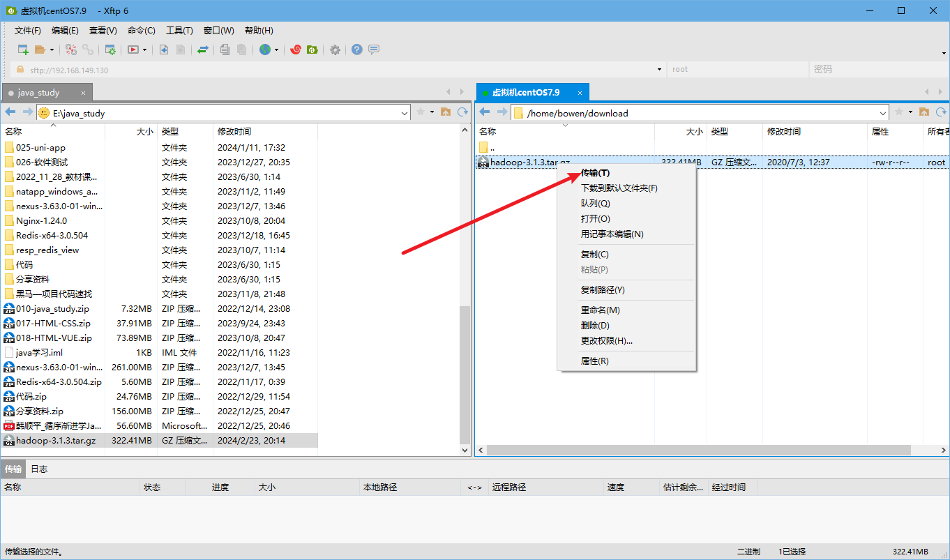
Task: Open the 工具(T) menu
Action: click(x=179, y=31)
